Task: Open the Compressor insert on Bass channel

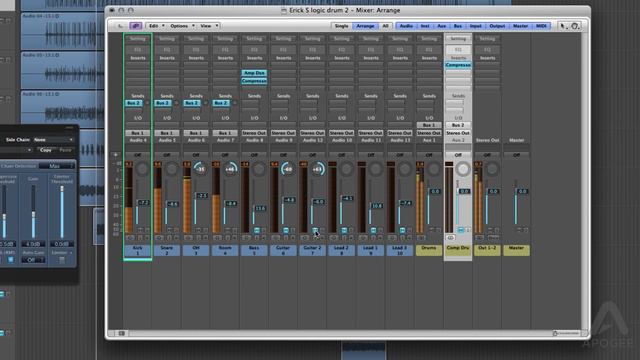Action: [254, 81]
